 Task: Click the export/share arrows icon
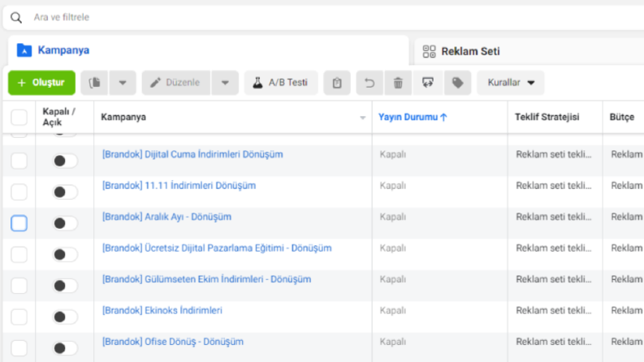(x=427, y=83)
